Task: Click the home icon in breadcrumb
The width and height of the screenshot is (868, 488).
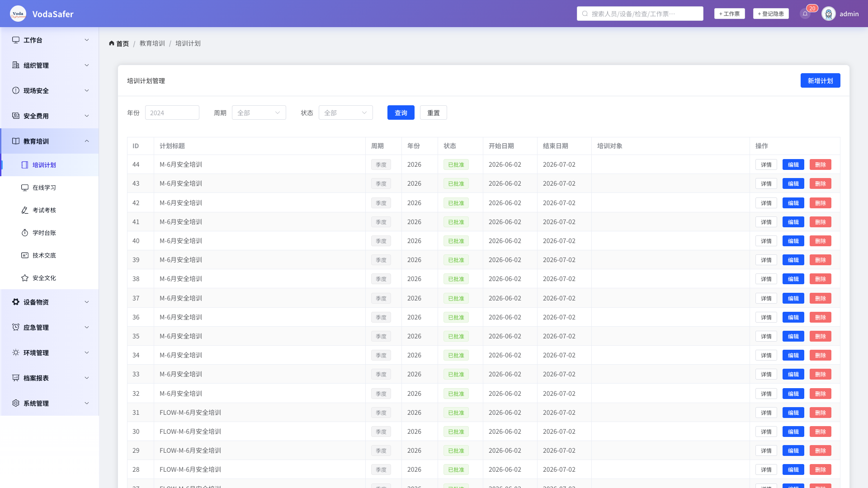Action: click(112, 43)
